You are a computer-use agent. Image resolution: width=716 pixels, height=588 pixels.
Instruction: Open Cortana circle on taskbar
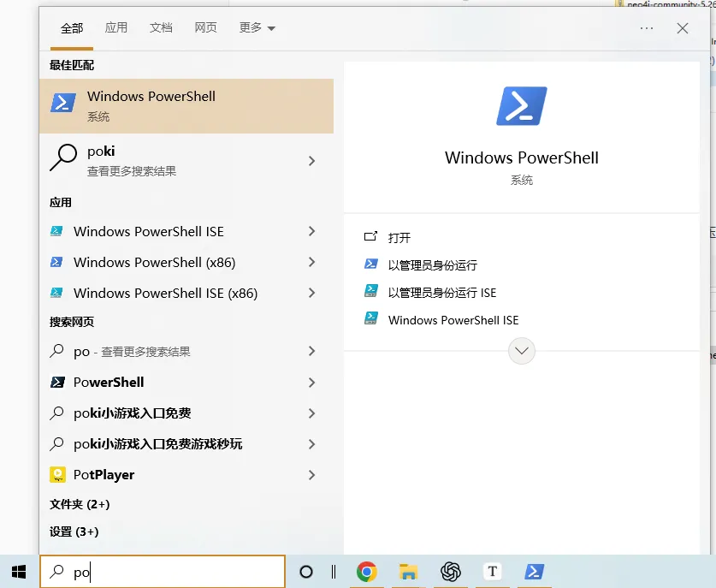(x=306, y=572)
